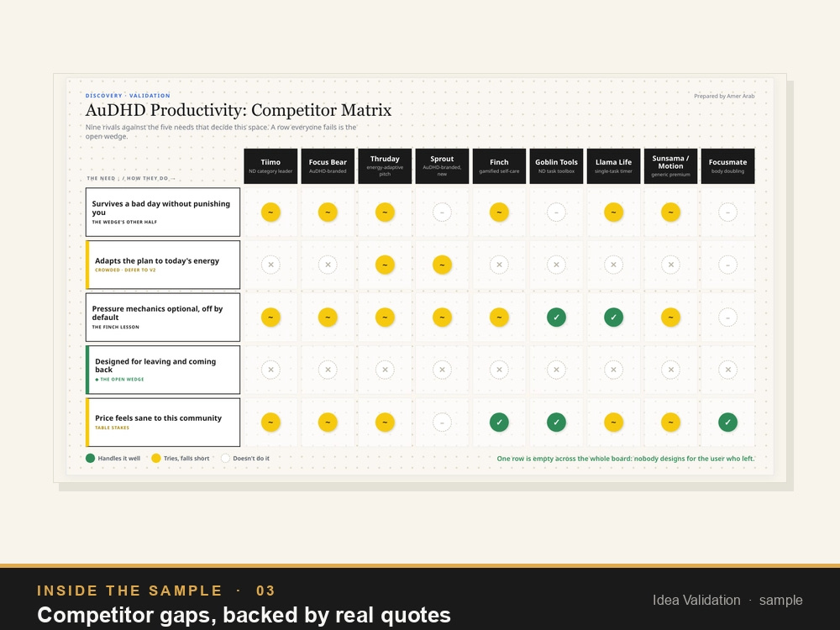Click the empty 'Doesn't do it' legend dot
840x630 pixels.
[x=225, y=458]
